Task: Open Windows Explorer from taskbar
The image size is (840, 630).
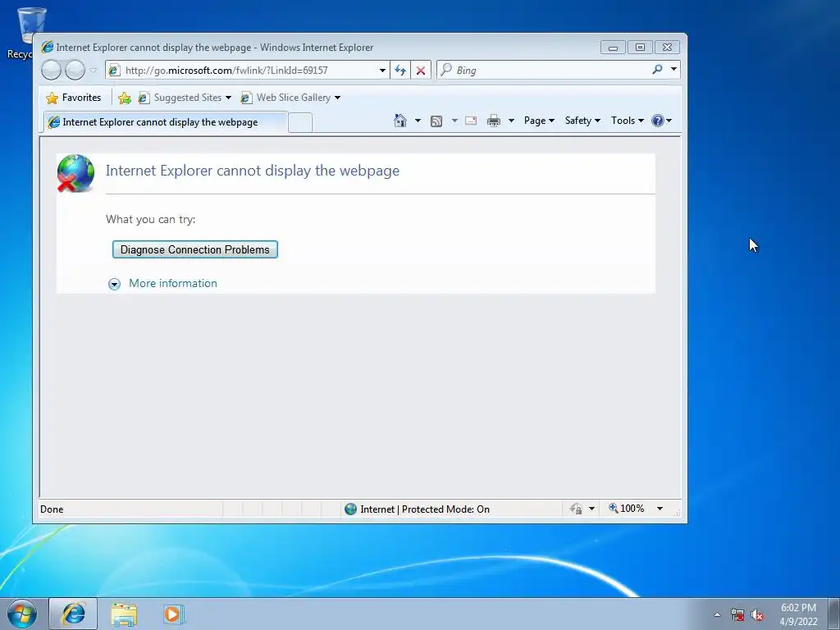Action: (125, 614)
